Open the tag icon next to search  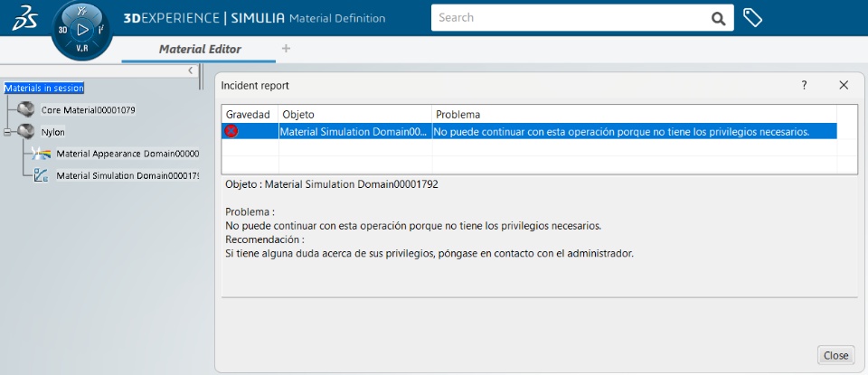coord(752,18)
